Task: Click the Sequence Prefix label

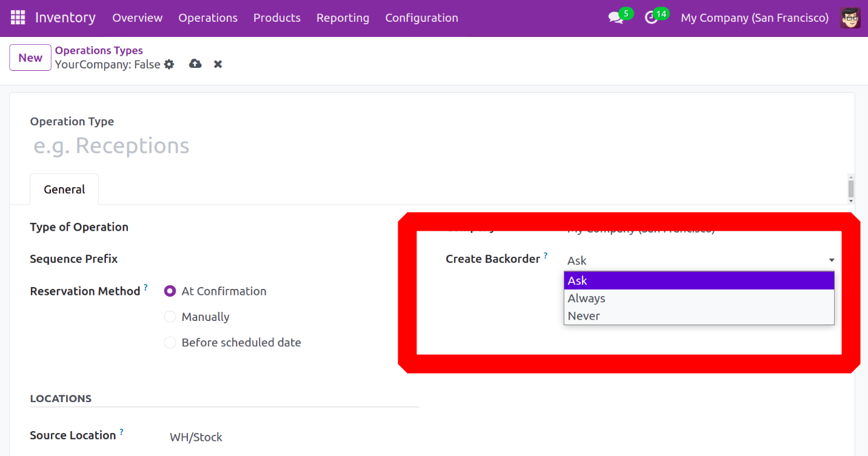Action: (x=74, y=259)
